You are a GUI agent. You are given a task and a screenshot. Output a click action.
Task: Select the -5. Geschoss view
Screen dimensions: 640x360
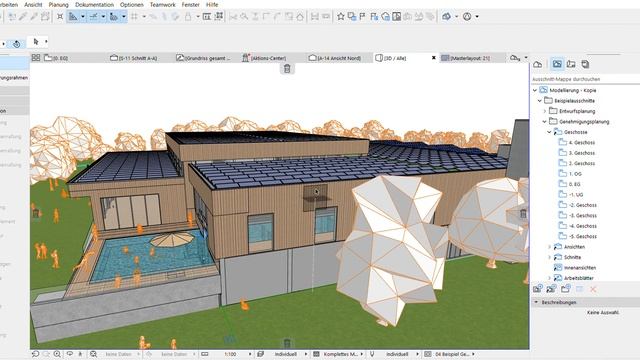pyautogui.click(x=578, y=236)
